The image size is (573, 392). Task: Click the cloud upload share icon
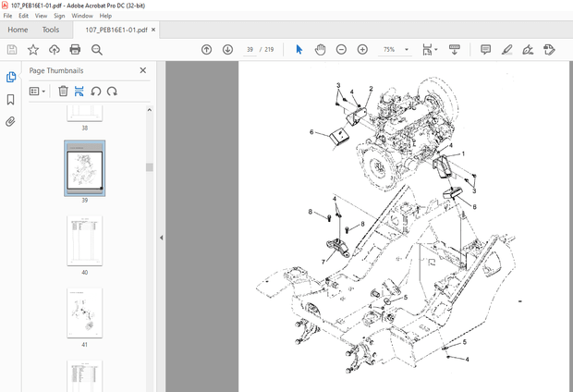[x=55, y=50]
